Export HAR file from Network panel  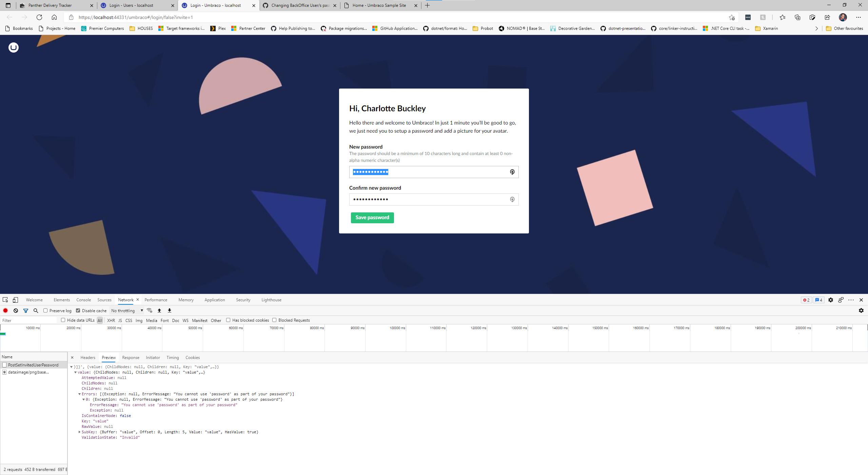pos(169,310)
